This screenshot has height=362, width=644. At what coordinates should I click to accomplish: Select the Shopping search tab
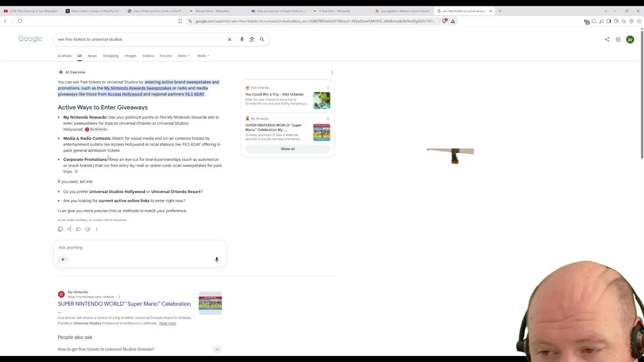point(111,56)
